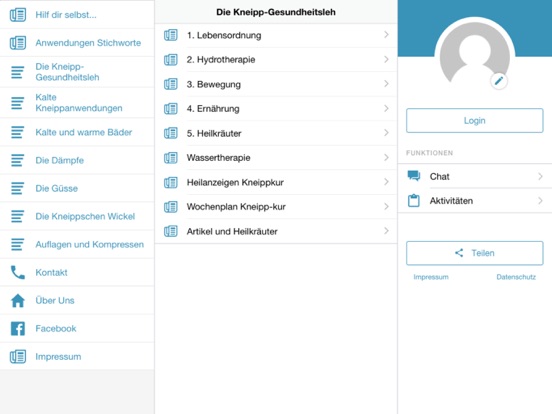Open Über Uns menu entry
Screen dimensions: 552x414
[77, 300]
